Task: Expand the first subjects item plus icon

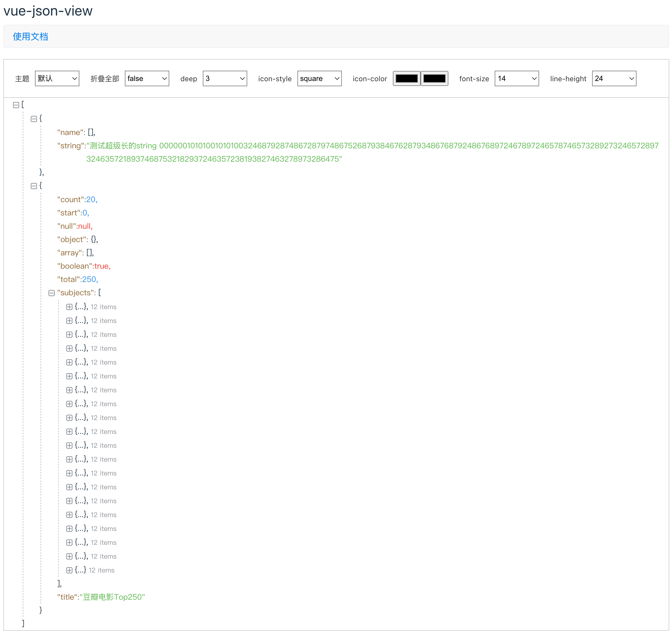Action: [69, 307]
